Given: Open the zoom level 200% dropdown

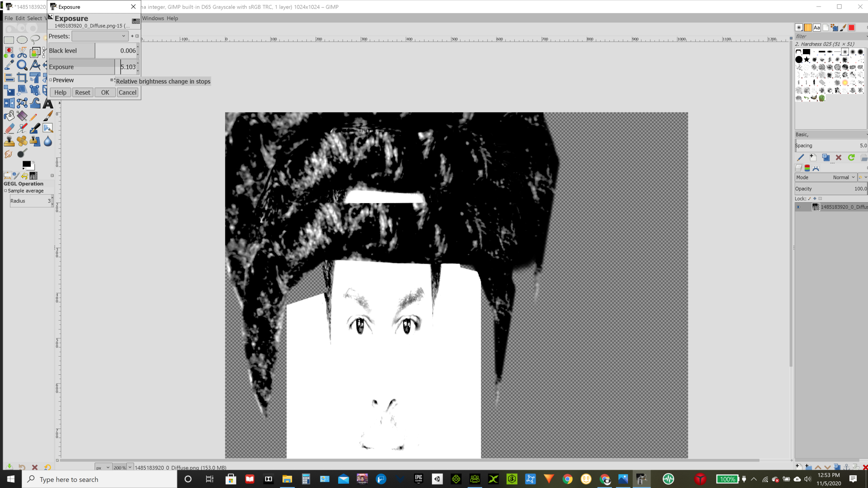Looking at the screenshot, I should coord(130,467).
